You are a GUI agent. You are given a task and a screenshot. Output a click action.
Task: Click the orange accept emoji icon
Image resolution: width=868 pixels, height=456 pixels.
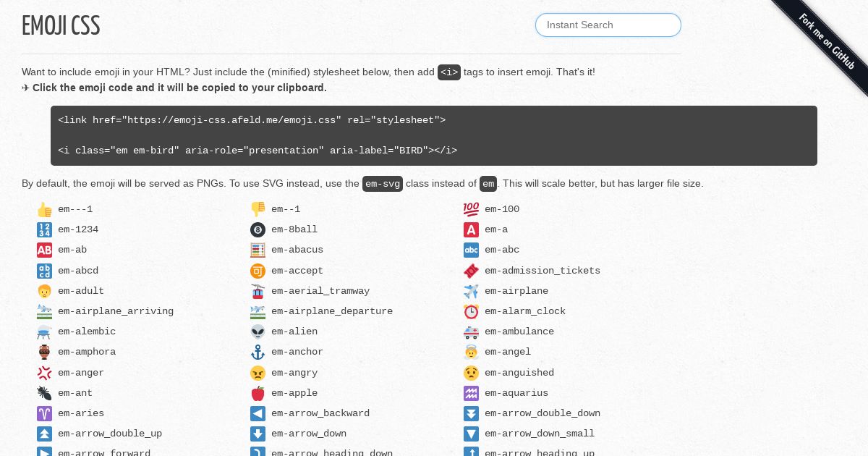click(258, 271)
